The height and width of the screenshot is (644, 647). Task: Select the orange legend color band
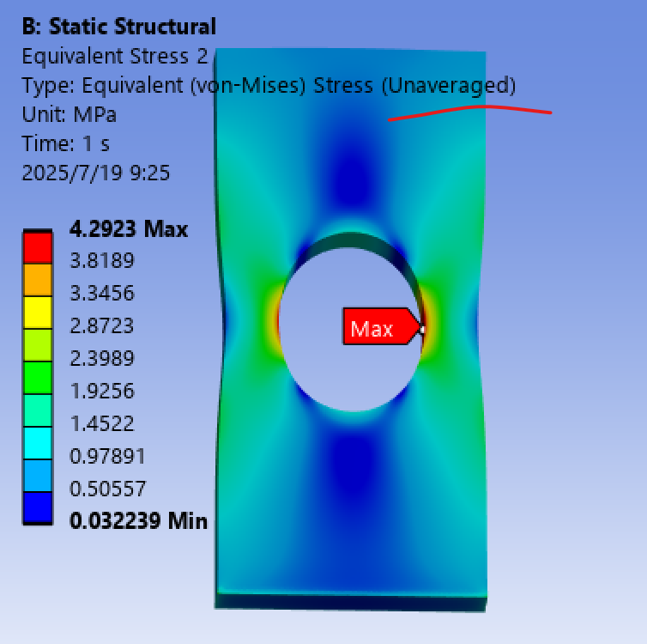(x=38, y=280)
